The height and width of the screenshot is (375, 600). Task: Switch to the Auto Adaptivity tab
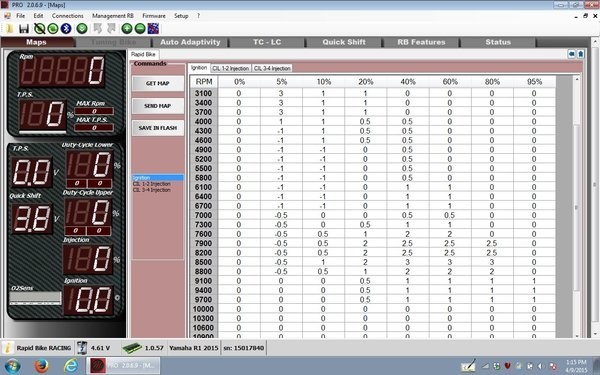click(190, 42)
